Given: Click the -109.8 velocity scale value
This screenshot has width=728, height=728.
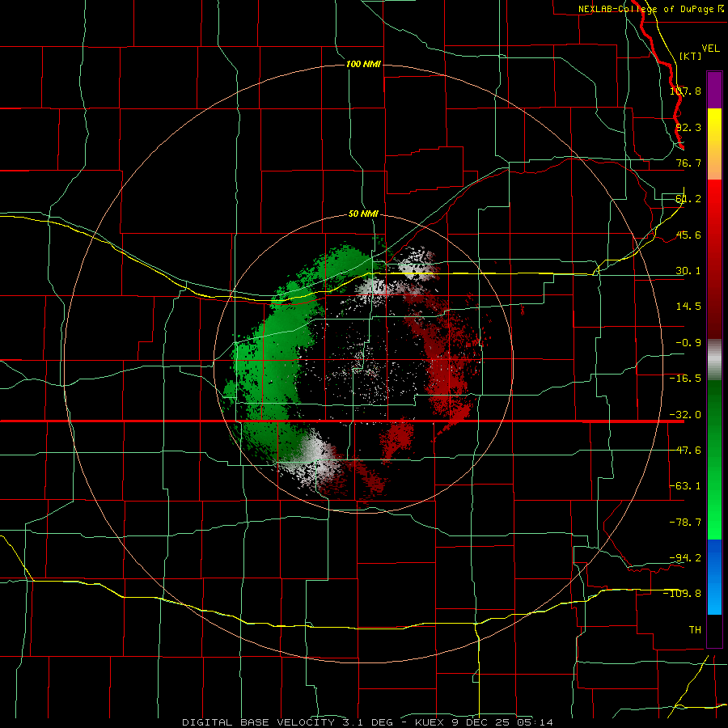Looking at the screenshot, I should (x=683, y=594).
